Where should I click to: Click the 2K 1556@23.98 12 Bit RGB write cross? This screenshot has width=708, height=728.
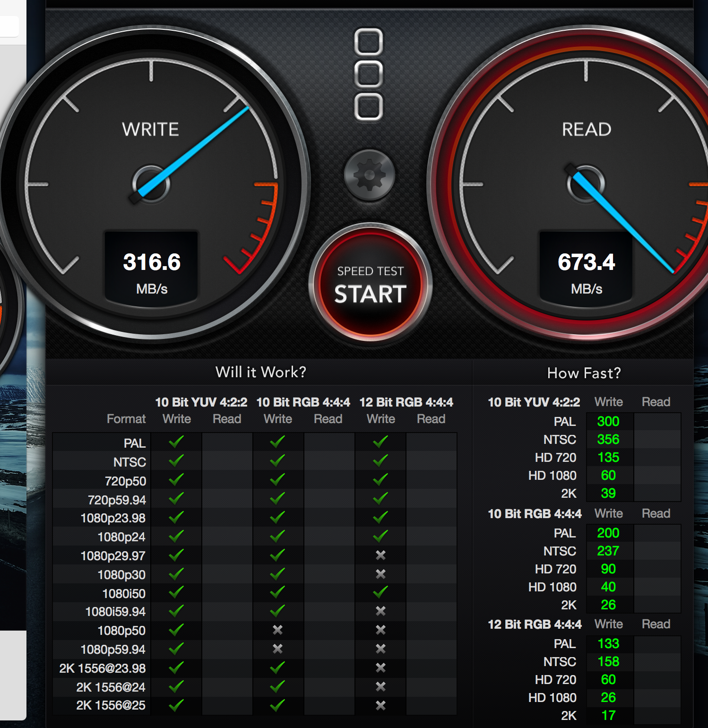tap(380, 667)
